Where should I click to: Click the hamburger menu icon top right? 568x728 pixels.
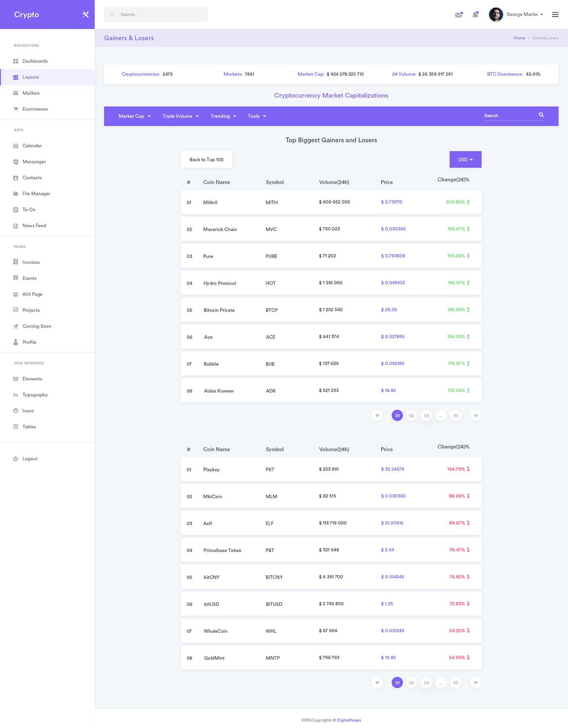pyautogui.click(x=555, y=14)
